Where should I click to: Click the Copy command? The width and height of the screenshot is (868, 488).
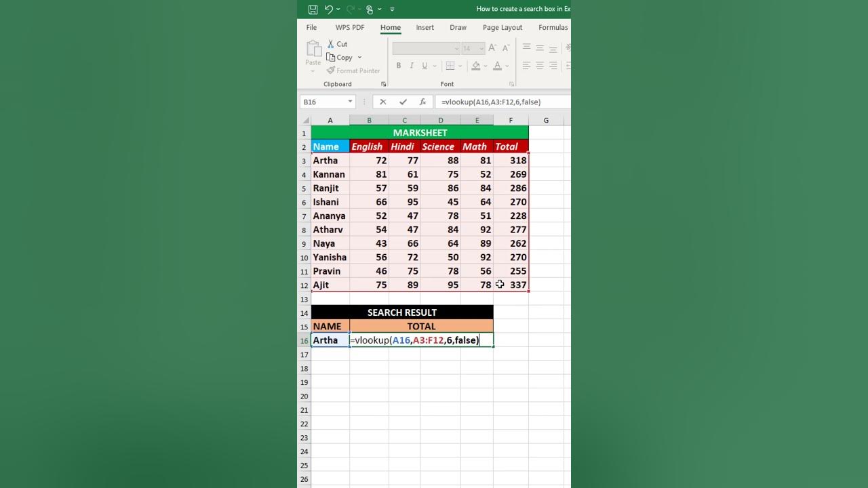(339, 58)
